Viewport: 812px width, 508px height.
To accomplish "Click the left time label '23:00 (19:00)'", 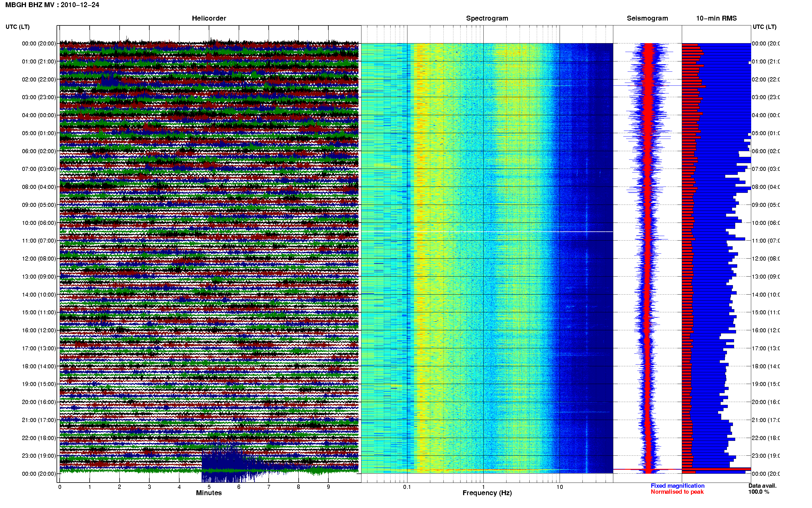I will pyautogui.click(x=39, y=456).
